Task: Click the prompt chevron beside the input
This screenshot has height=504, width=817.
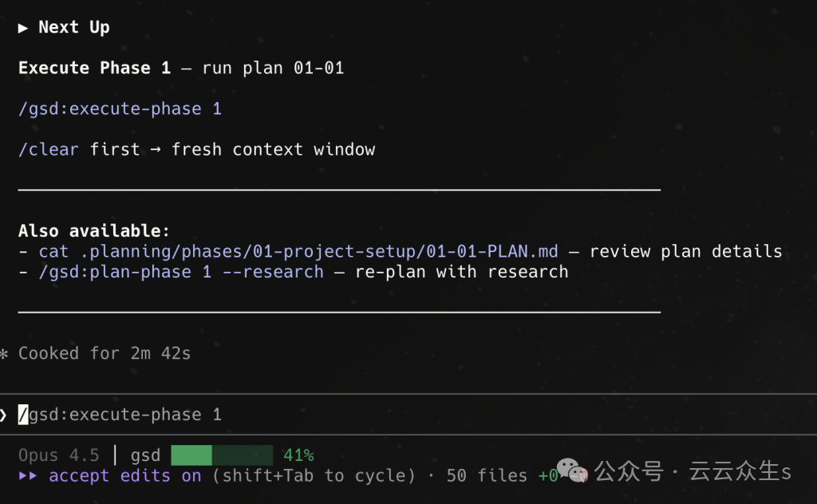Action: 3,415
